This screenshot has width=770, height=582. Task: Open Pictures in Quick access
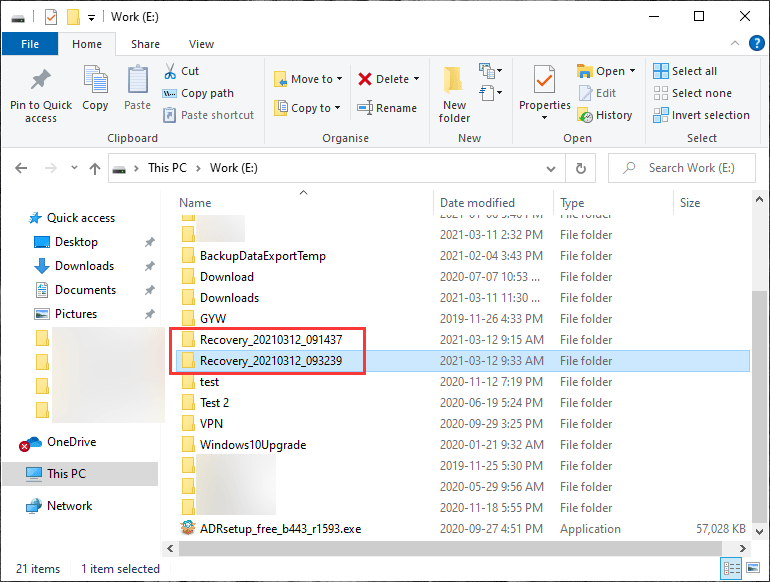[66, 314]
